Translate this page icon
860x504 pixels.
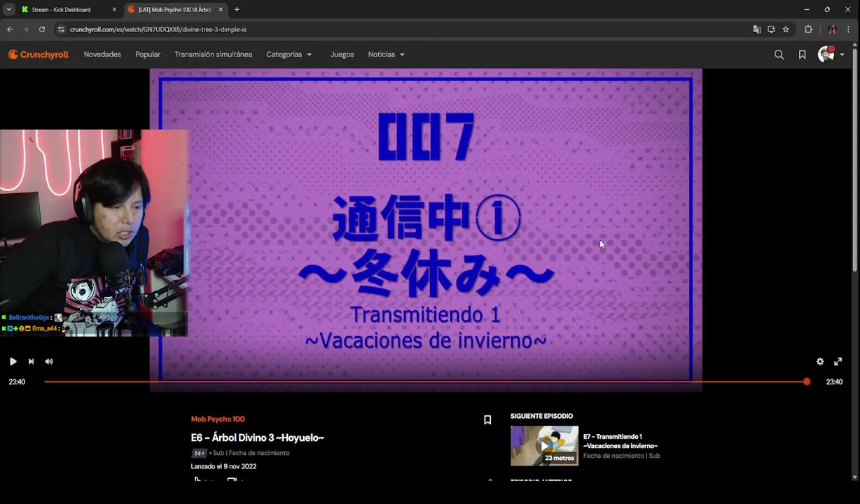[757, 29]
